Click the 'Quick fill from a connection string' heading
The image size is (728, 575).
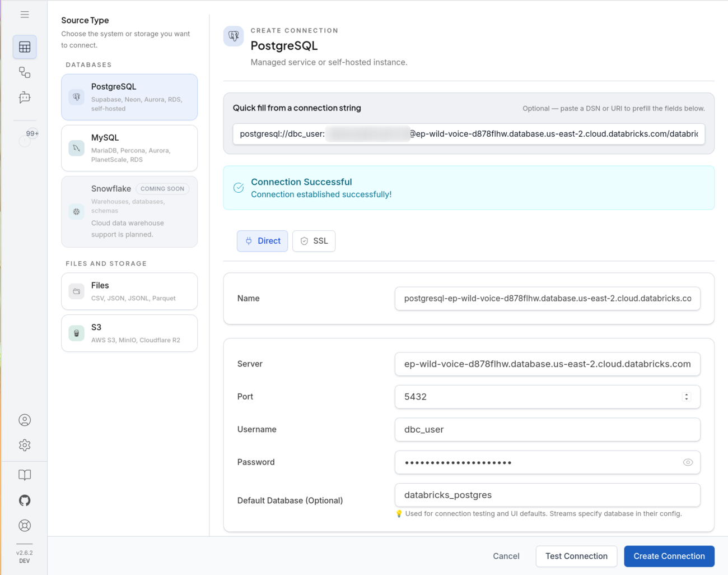pos(297,108)
